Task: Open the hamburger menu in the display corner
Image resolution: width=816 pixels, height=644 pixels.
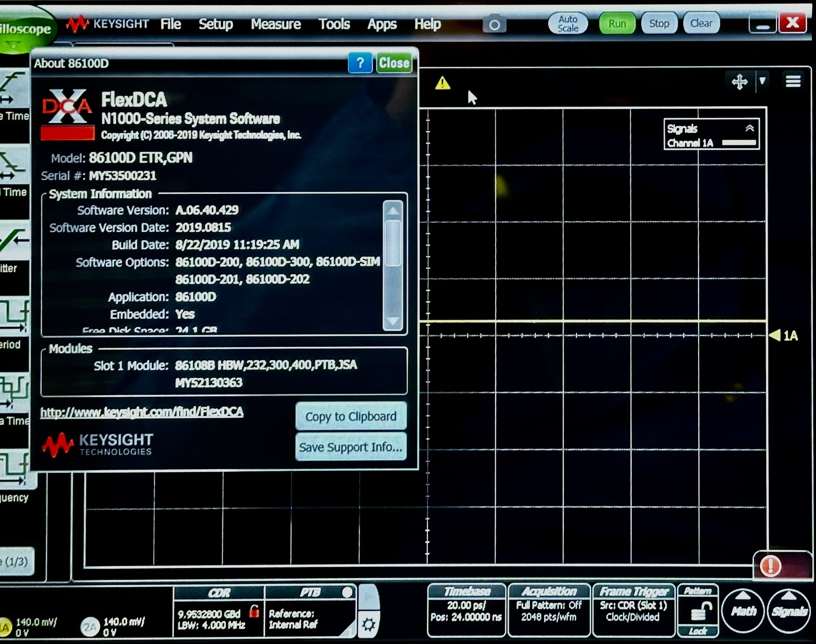Action: pos(794,81)
